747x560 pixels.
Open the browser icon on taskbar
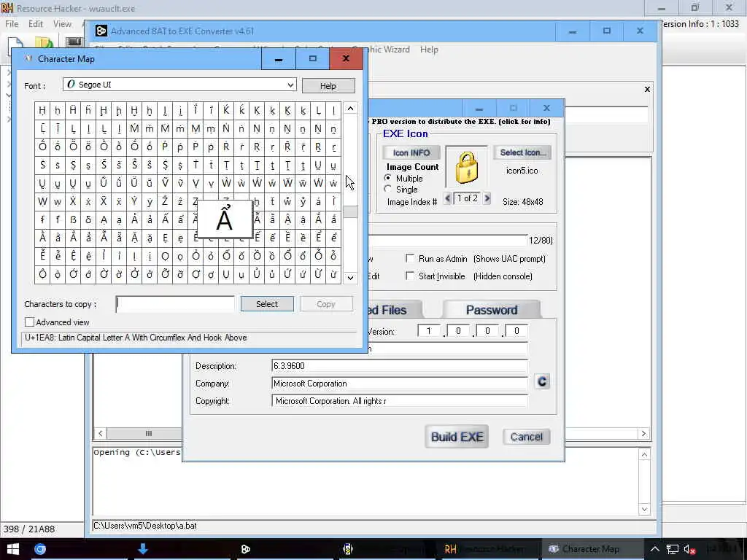coord(40,549)
